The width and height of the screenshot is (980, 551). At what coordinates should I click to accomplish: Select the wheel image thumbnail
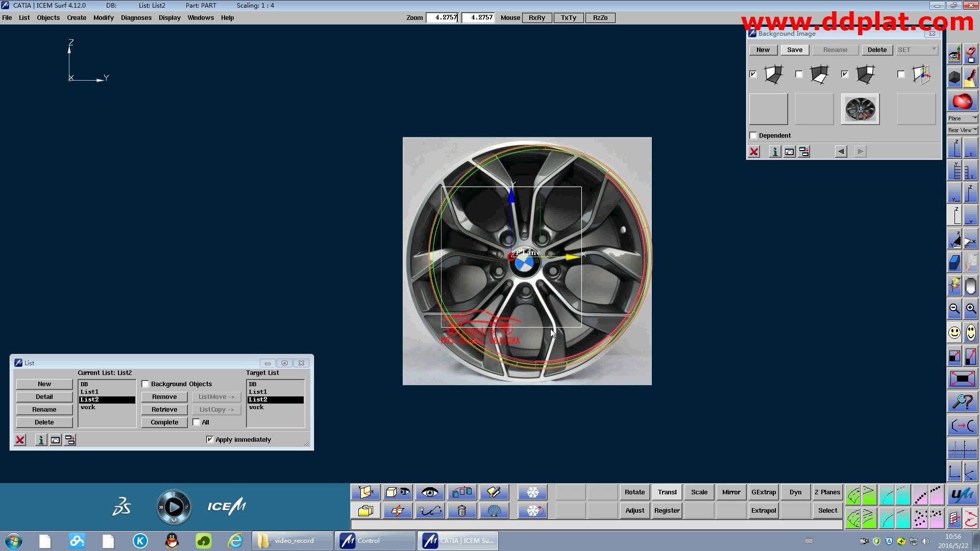860,109
